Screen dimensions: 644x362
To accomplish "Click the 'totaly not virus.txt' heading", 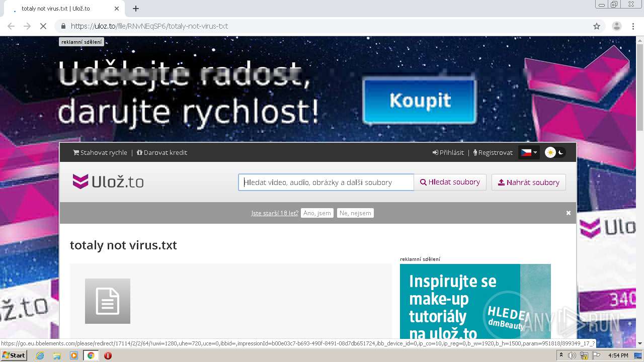I will [123, 245].
